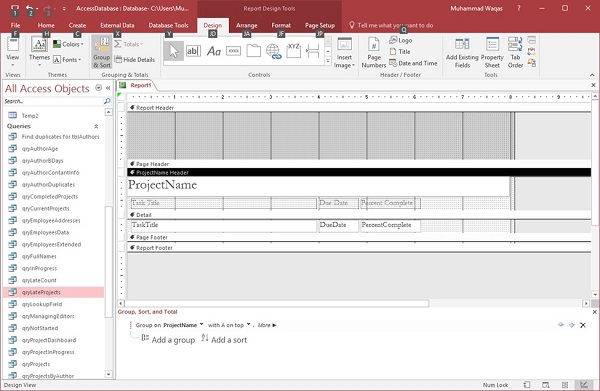Open the ProjectName group field dropdown
The image size is (600, 391).
coord(202,324)
